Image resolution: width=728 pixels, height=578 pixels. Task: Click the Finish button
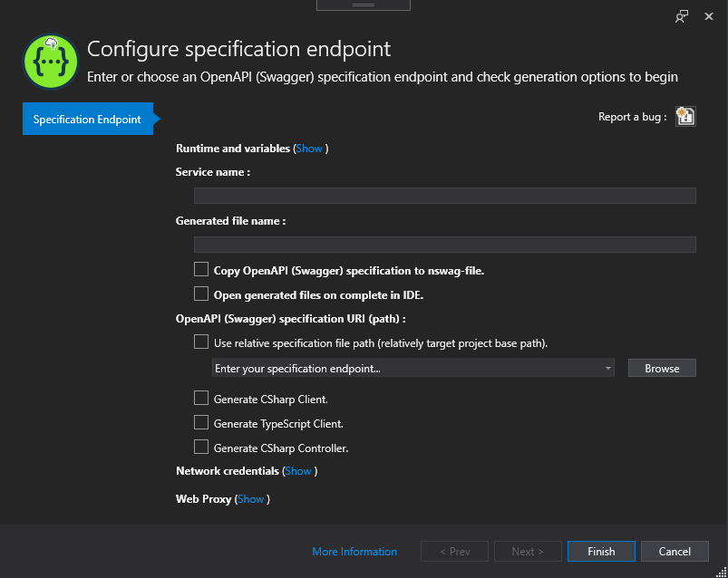[601, 552]
